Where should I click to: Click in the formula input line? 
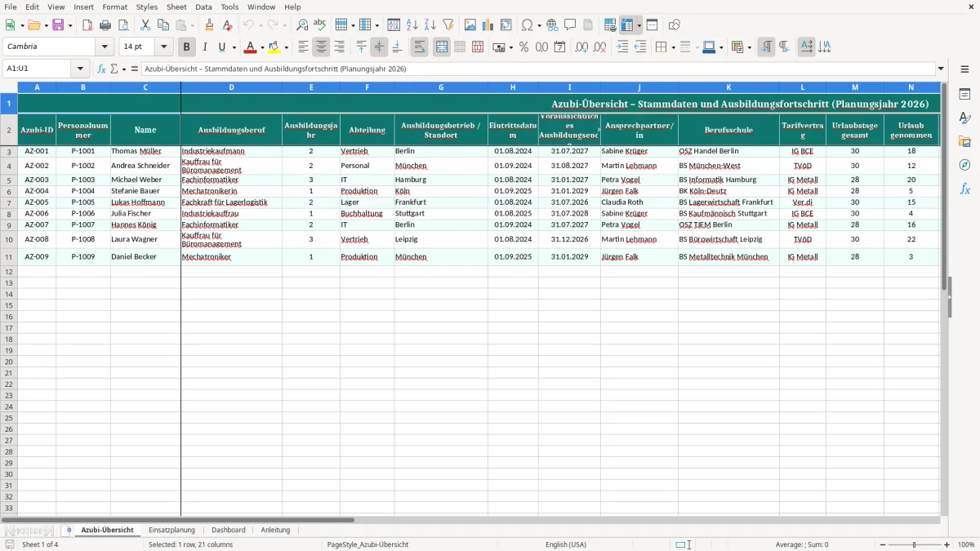538,69
